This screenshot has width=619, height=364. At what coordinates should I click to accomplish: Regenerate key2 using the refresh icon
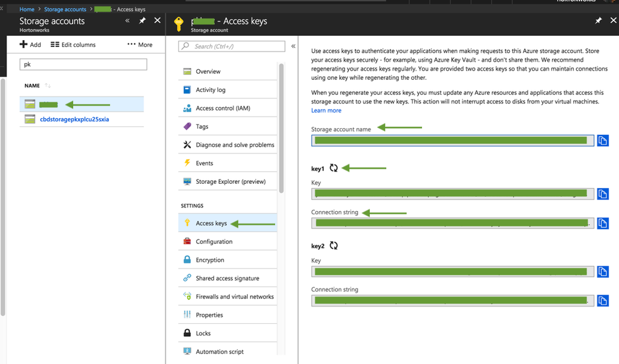pyautogui.click(x=334, y=246)
